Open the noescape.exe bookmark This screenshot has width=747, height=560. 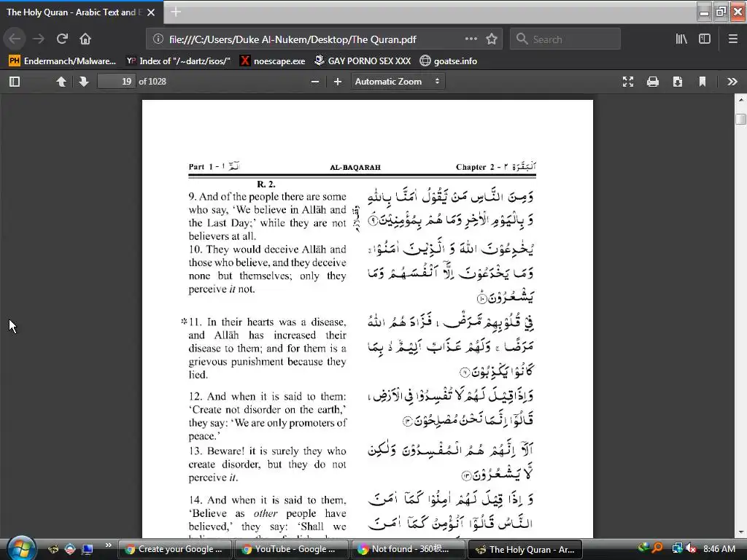pos(273,61)
